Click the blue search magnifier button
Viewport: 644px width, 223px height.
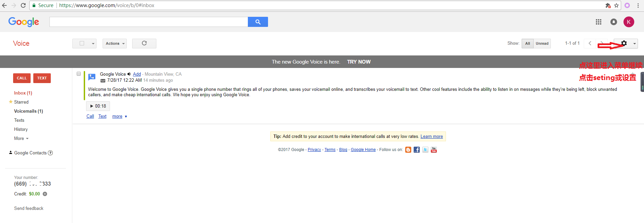(x=258, y=22)
